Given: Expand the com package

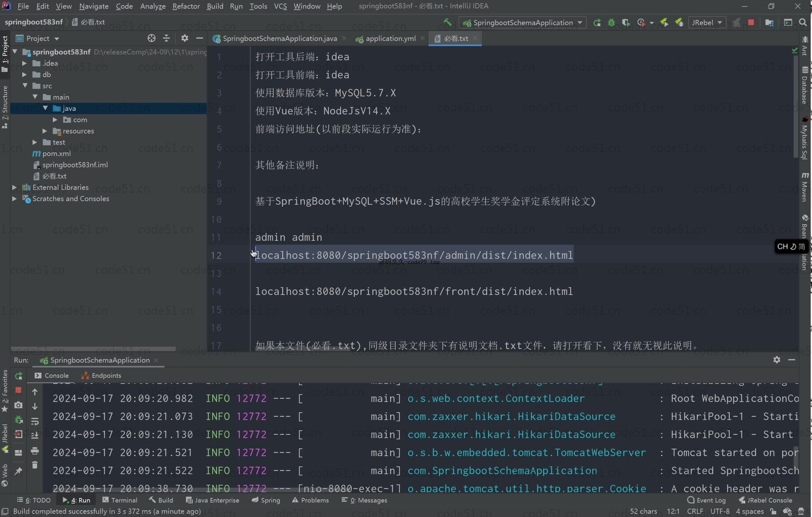Looking at the screenshot, I should point(54,120).
